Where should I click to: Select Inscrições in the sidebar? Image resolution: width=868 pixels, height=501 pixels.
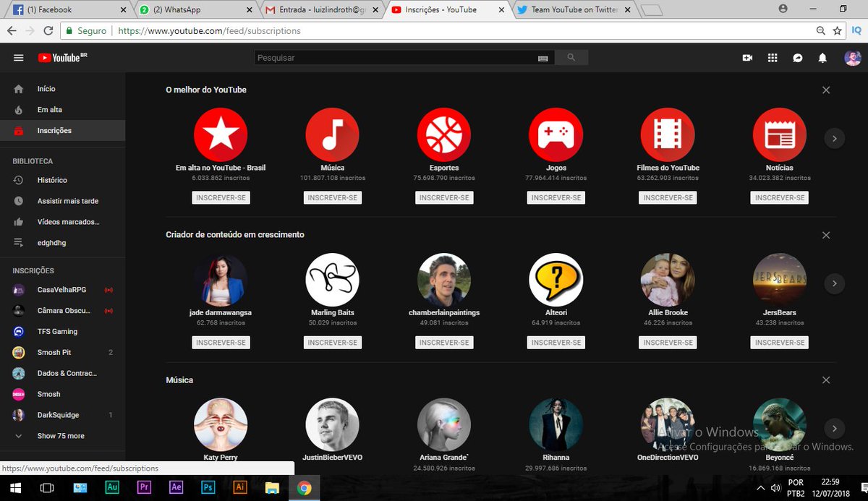(x=62, y=131)
